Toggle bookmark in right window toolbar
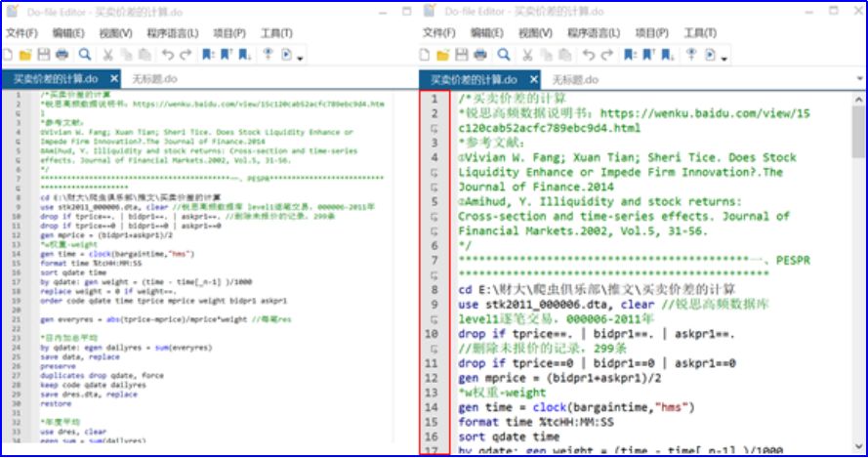The height and width of the screenshot is (458, 868). point(630,55)
